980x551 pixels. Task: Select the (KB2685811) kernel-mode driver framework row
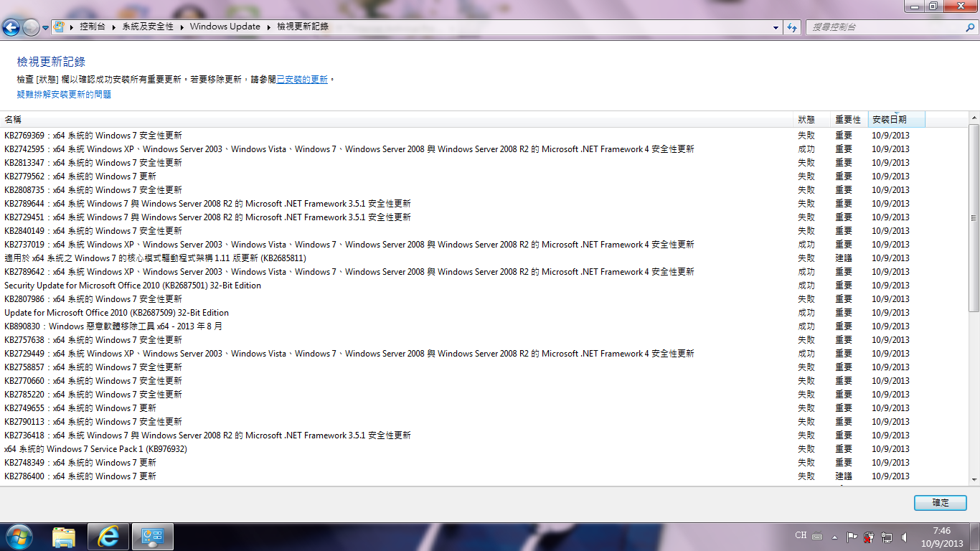coord(484,258)
